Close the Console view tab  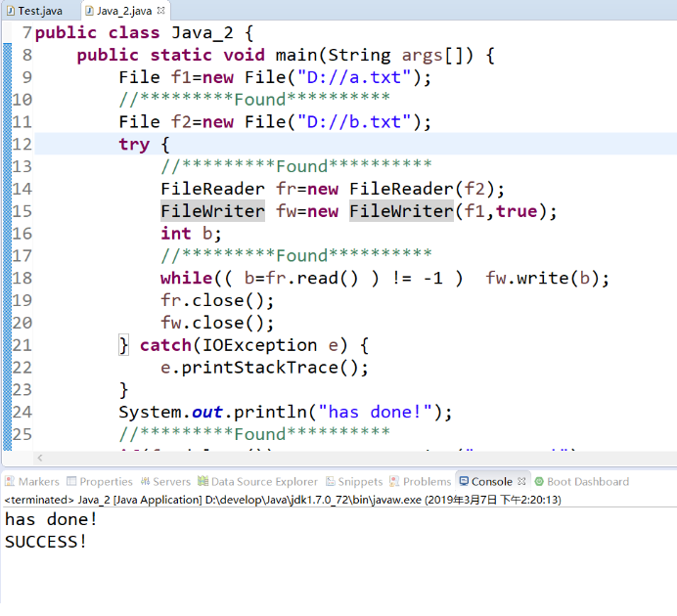(522, 481)
